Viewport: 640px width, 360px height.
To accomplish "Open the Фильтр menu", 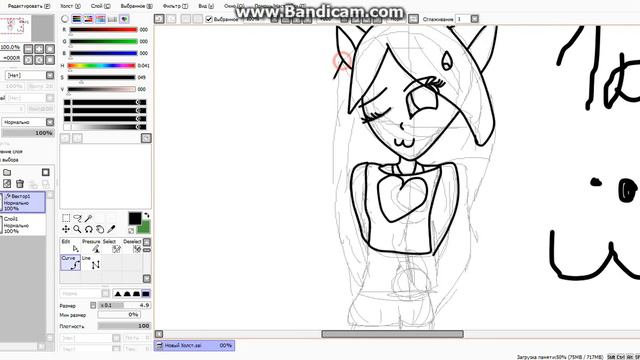I will [x=175, y=6].
